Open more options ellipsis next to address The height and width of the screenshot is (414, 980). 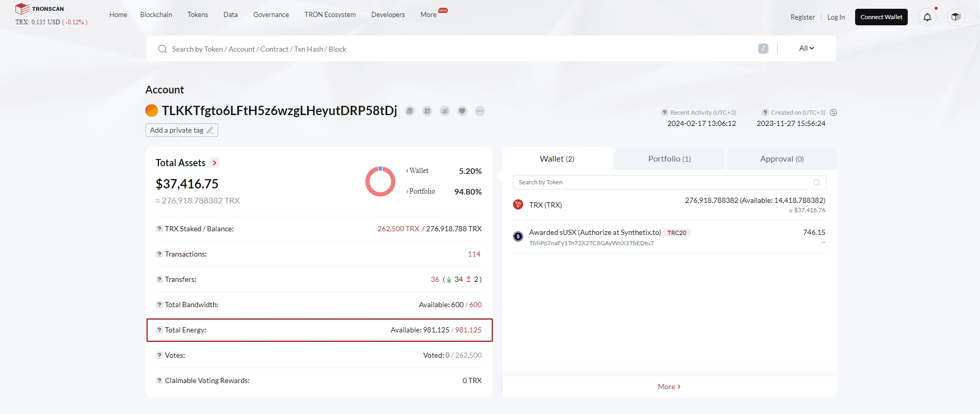coord(480,111)
